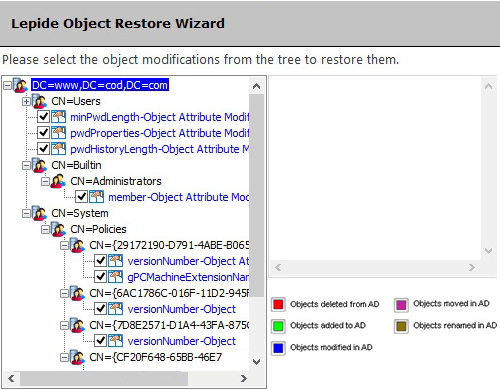Select the CN=Administrators tree item
This screenshot has height=390, width=500.
pyautogui.click(x=116, y=181)
